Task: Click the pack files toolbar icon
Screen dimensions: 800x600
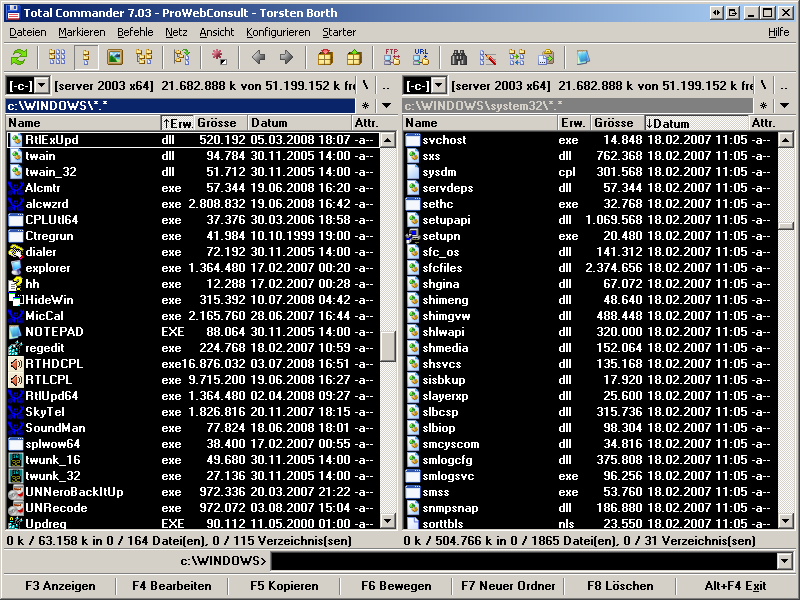Action: (x=326, y=57)
